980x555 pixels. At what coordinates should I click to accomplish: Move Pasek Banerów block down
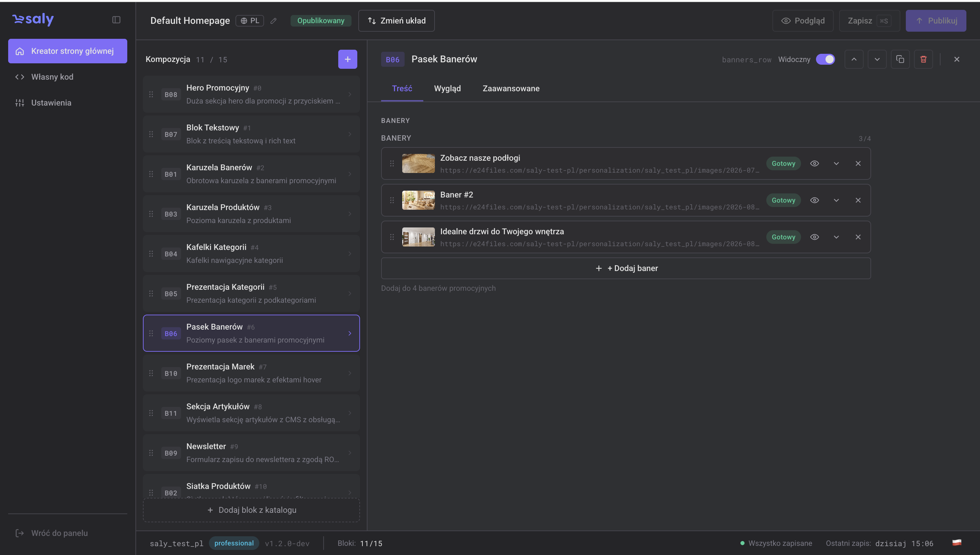point(877,59)
